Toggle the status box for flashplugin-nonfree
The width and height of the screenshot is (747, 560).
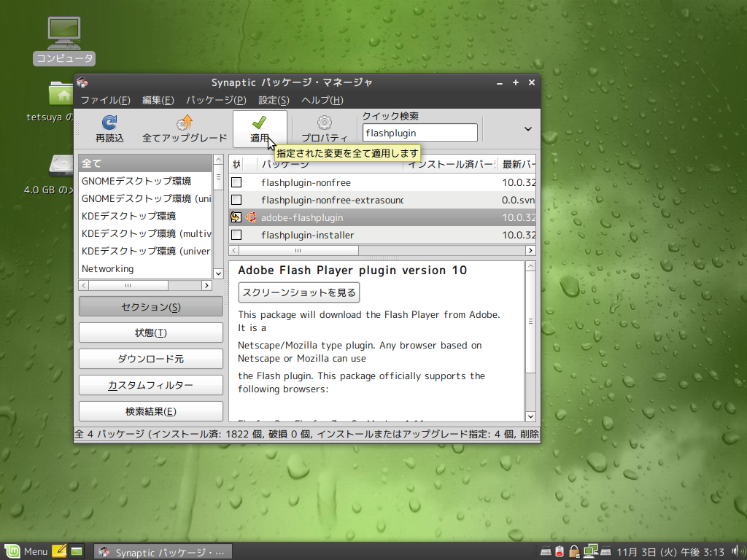236,182
